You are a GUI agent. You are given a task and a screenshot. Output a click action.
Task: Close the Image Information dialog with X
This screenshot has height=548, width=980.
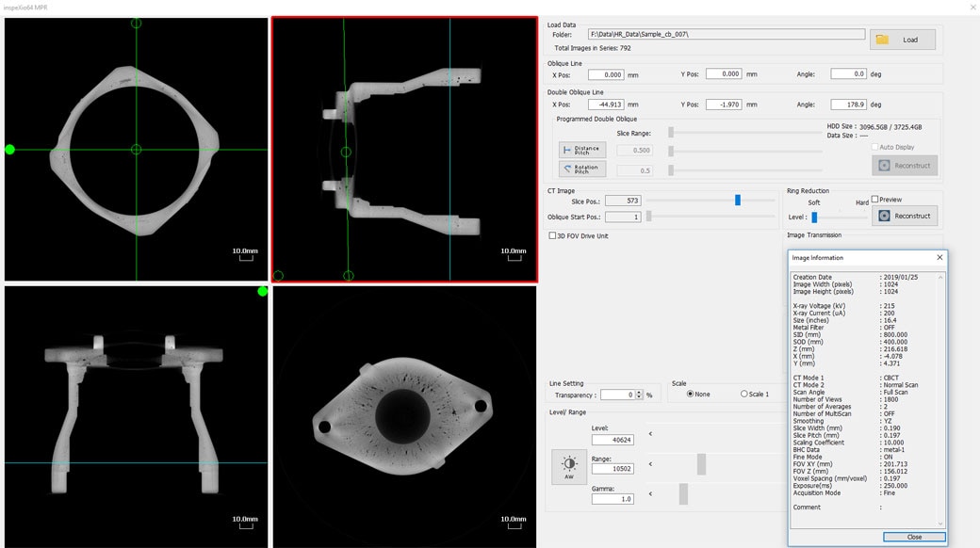click(939, 257)
